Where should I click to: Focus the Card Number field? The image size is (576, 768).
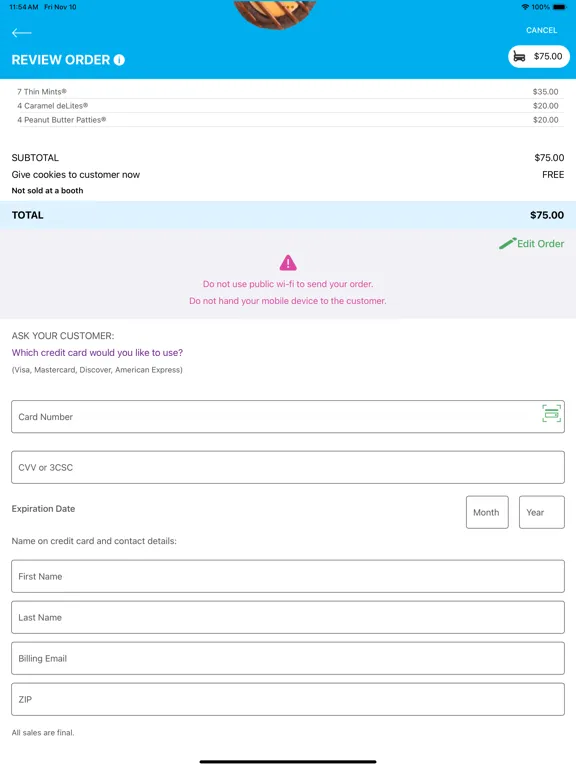[288, 417]
